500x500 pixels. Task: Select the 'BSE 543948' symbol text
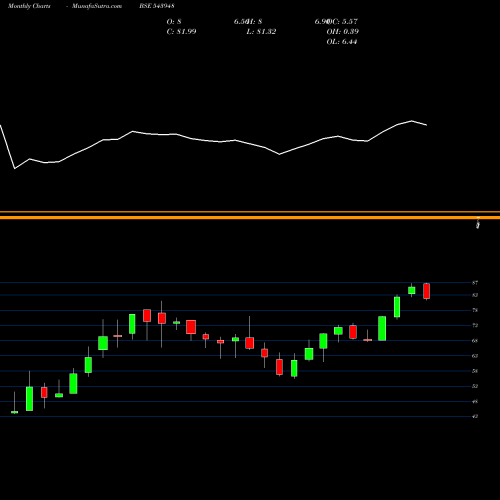tap(157, 6)
